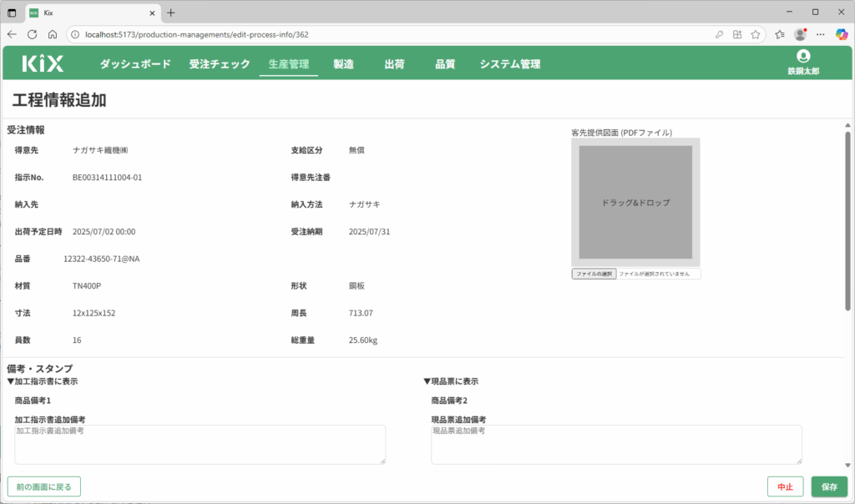Click the browser address bar URL
The image size is (855, 504).
click(197, 34)
